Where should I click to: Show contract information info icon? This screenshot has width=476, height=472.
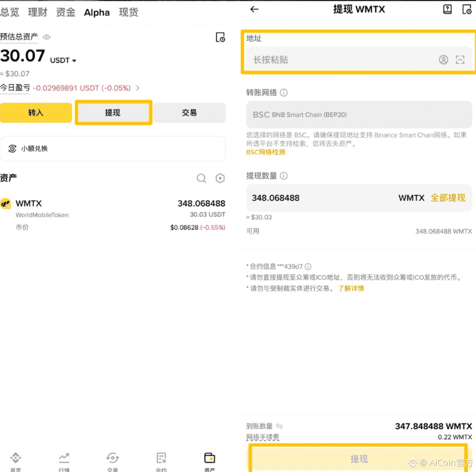click(308, 267)
